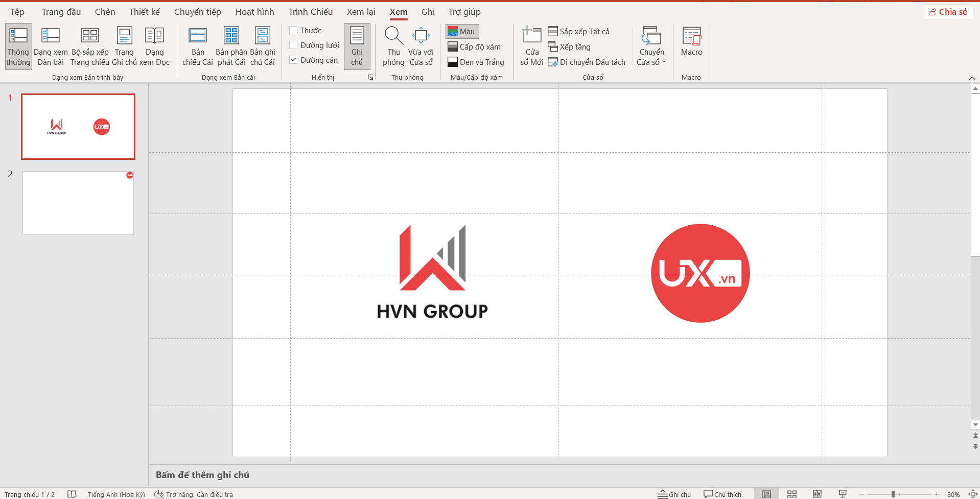Open the Macro tool

tap(691, 42)
